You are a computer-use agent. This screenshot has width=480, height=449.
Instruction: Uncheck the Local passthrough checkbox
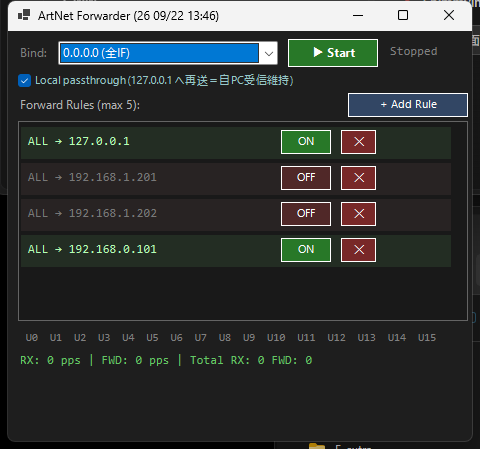click(x=24, y=81)
